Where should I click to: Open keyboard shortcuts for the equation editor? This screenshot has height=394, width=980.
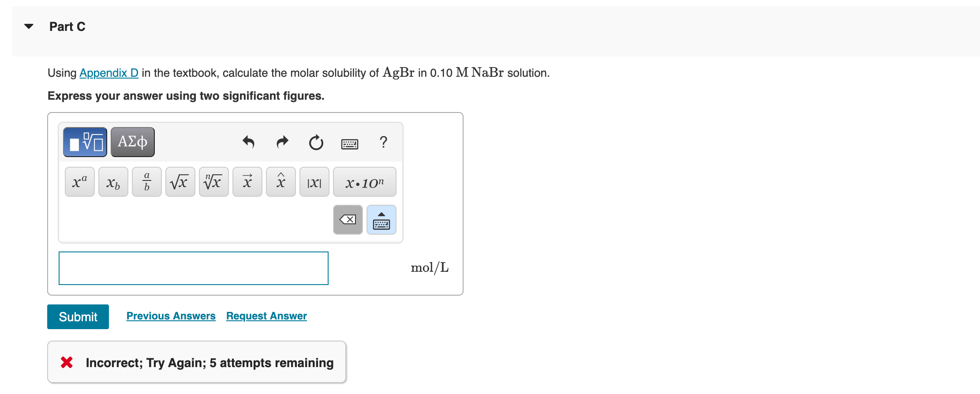tap(349, 143)
